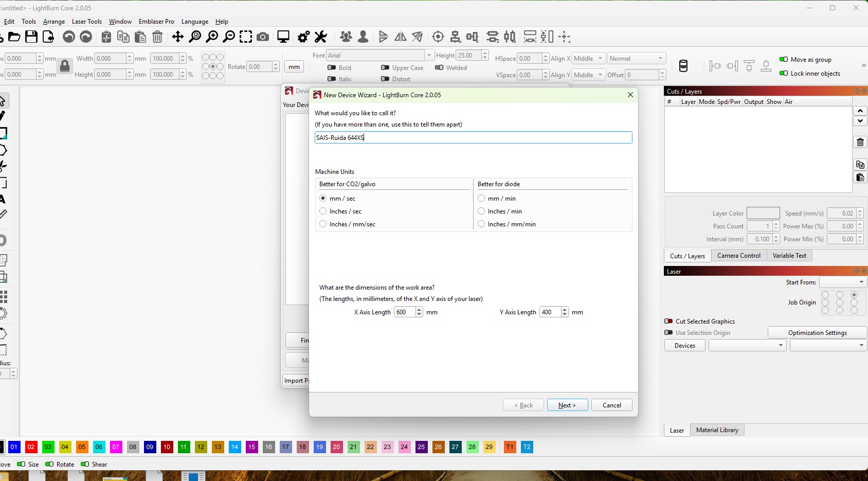Open the Window menu
Screen dimensions: 868x481
(x=120, y=22)
